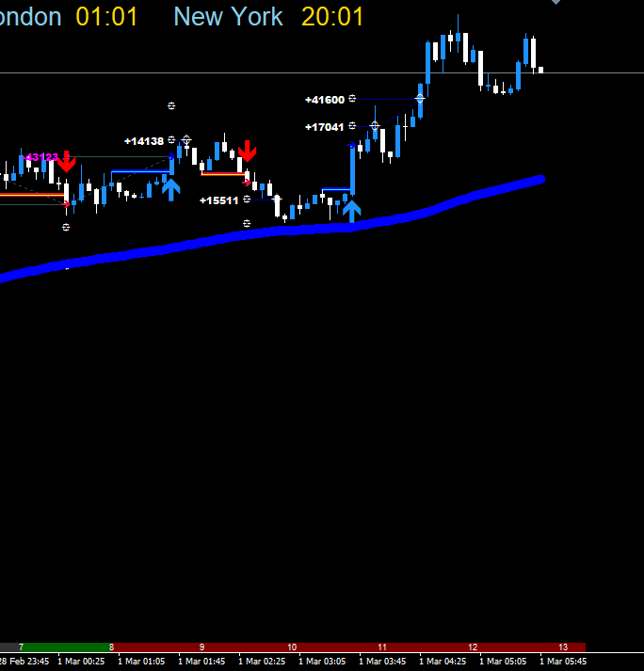Click the blue buy arrow below +17041
Image resolution: width=644 pixels, height=671 pixels.
pyautogui.click(x=351, y=212)
